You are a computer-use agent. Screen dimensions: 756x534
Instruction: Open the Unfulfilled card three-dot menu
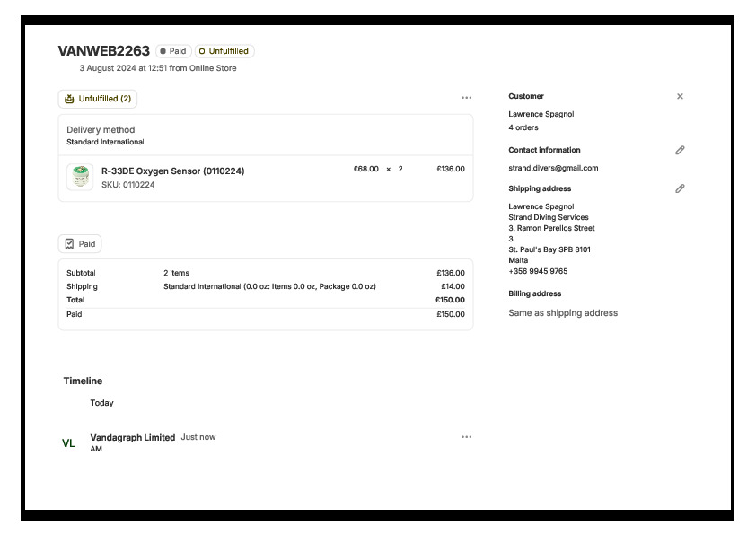466,98
